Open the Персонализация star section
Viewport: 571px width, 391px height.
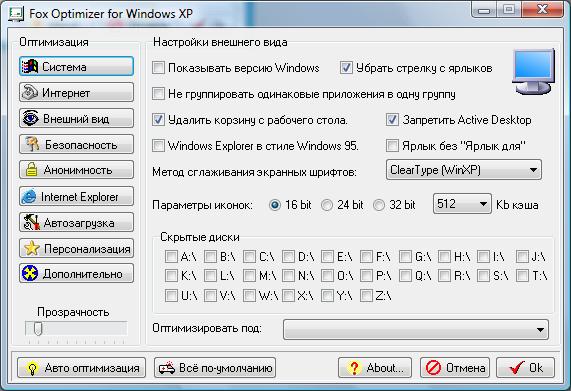pyautogui.click(x=76, y=249)
